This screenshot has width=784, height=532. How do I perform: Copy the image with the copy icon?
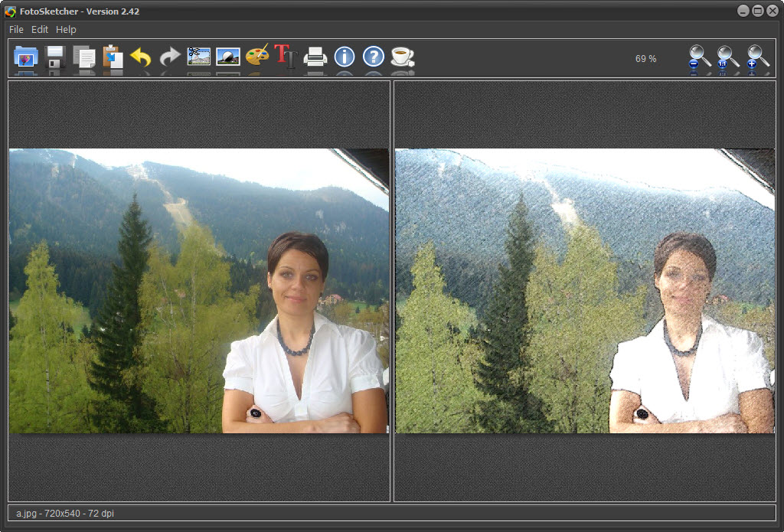[84, 57]
